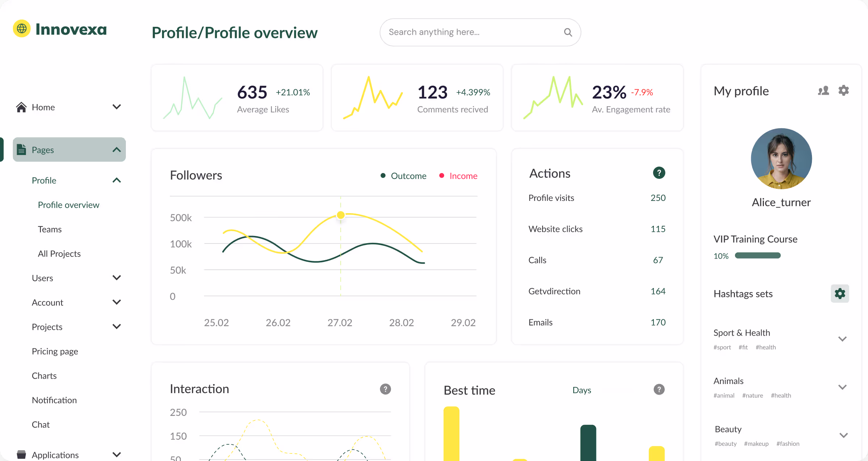Viewport: 868px width, 461px height.
Task: Click the Best time help icon
Action: point(659,389)
